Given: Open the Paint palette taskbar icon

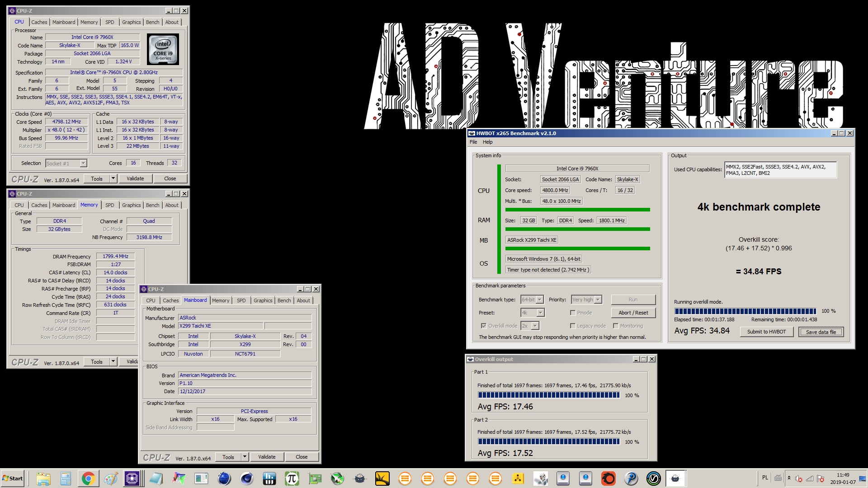Looking at the screenshot, I should coord(111,479).
